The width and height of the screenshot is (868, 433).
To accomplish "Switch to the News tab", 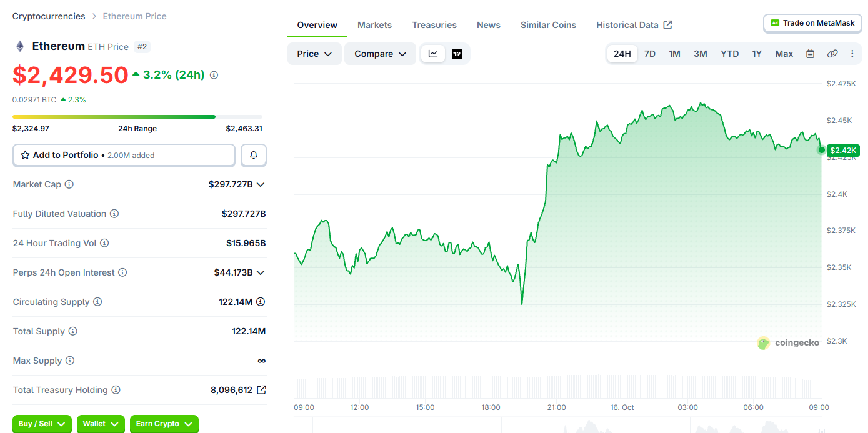I will (x=489, y=25).
